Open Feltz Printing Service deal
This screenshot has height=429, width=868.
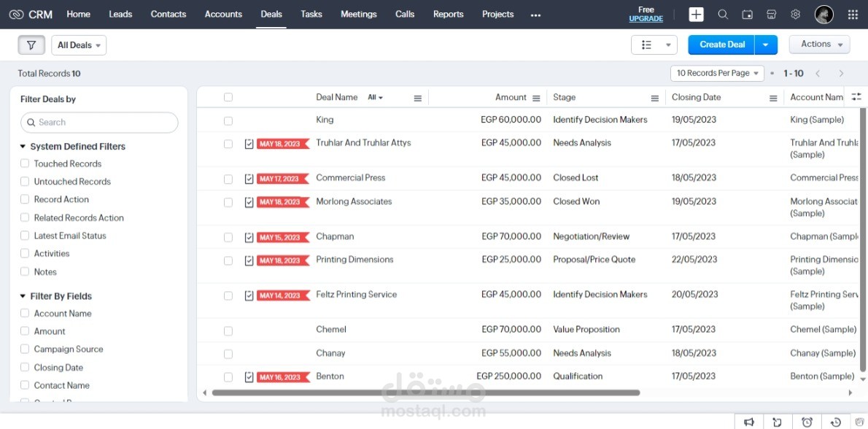(x=357, y=295)
